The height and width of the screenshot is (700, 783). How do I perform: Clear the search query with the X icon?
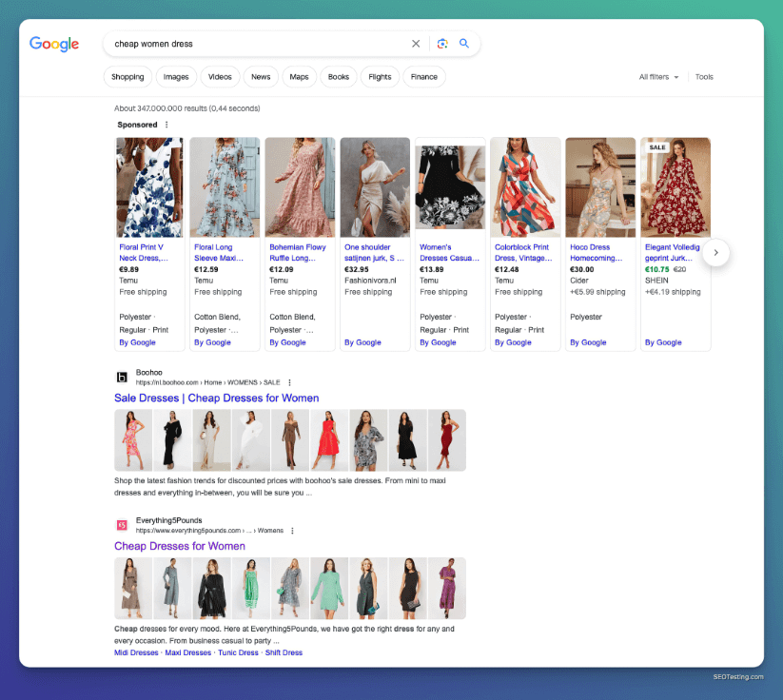pos(416,44)
